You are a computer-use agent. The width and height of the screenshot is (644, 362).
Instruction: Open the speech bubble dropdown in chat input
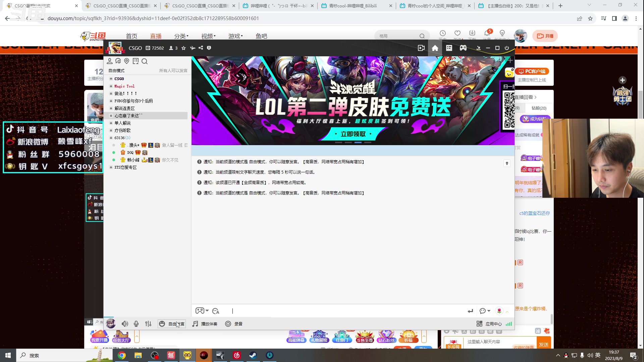[x=485, y=311]
